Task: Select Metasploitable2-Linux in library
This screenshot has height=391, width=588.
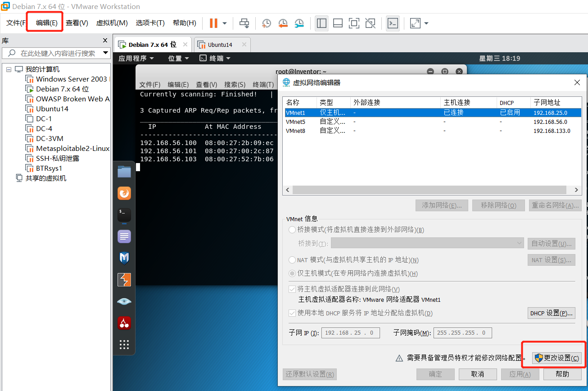Action: pyautogui.click(x=68, y=149)
